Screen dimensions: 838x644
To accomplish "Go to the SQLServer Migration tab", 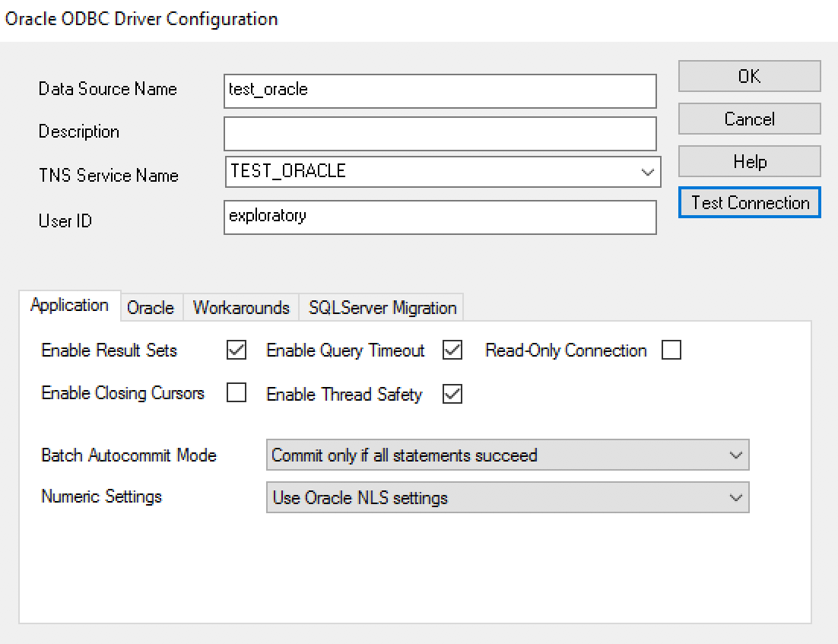I will 382,308.
